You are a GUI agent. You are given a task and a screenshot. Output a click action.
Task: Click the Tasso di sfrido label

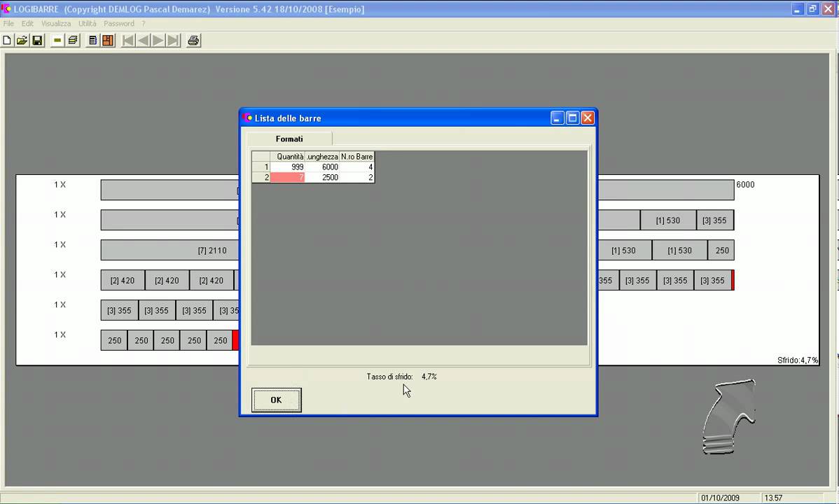coord(389,377)
